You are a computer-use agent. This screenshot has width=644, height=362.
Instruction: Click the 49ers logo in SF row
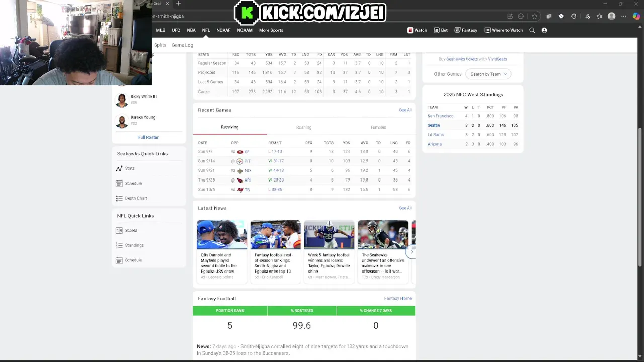pyautogui.click(x=240, y=152)
